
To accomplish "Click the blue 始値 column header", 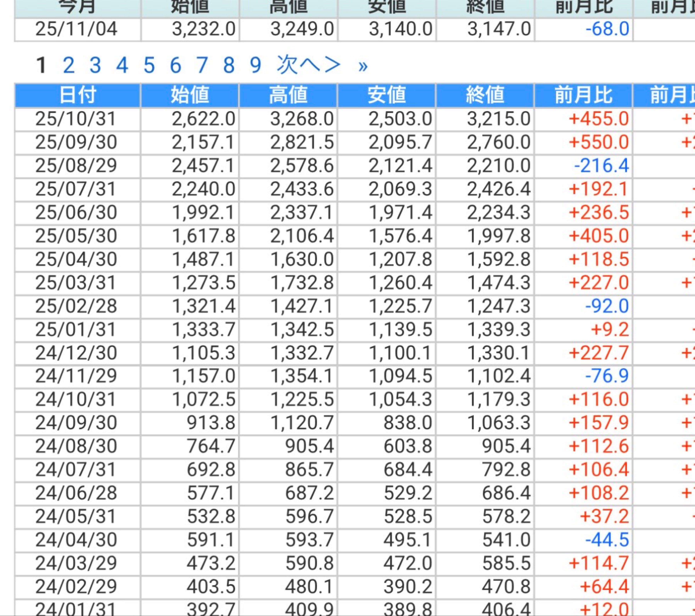I will 190,95.
